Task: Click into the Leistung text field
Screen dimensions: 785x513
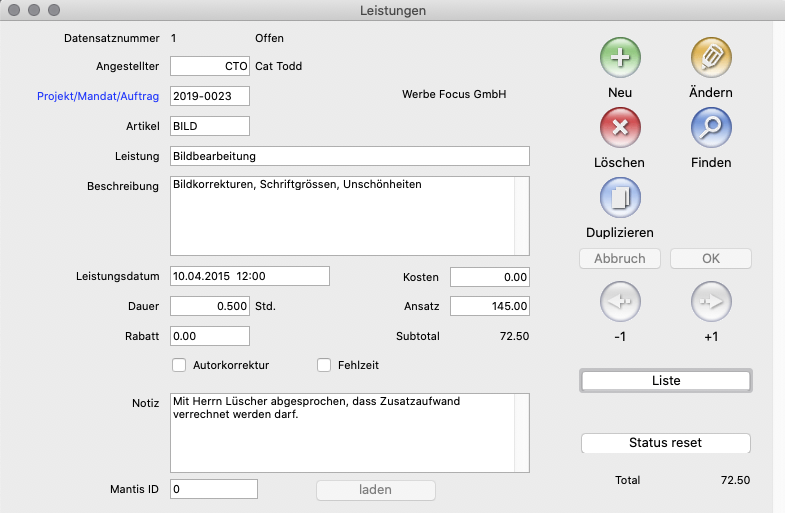Action: (349, 156)
